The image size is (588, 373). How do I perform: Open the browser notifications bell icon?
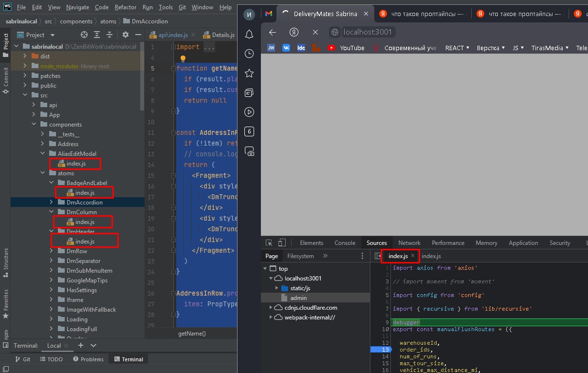pyautogui.click(x=249, y=34)
